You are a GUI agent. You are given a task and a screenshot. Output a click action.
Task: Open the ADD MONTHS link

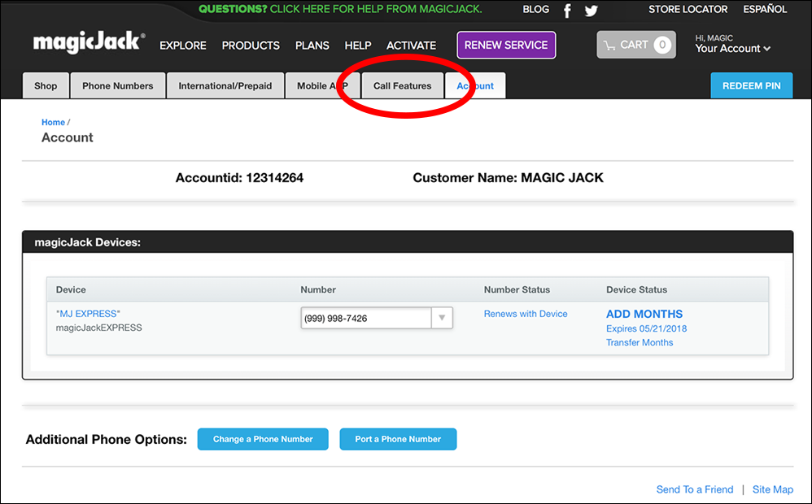click(x=644, y=314)
